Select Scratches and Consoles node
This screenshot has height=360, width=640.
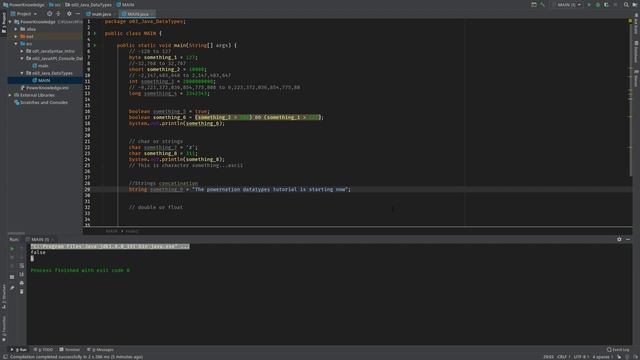click(x=41, y=102)
